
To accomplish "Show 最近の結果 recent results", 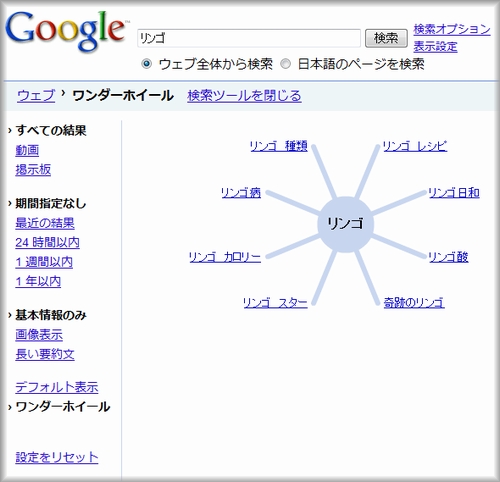I will tap(45, 223).
